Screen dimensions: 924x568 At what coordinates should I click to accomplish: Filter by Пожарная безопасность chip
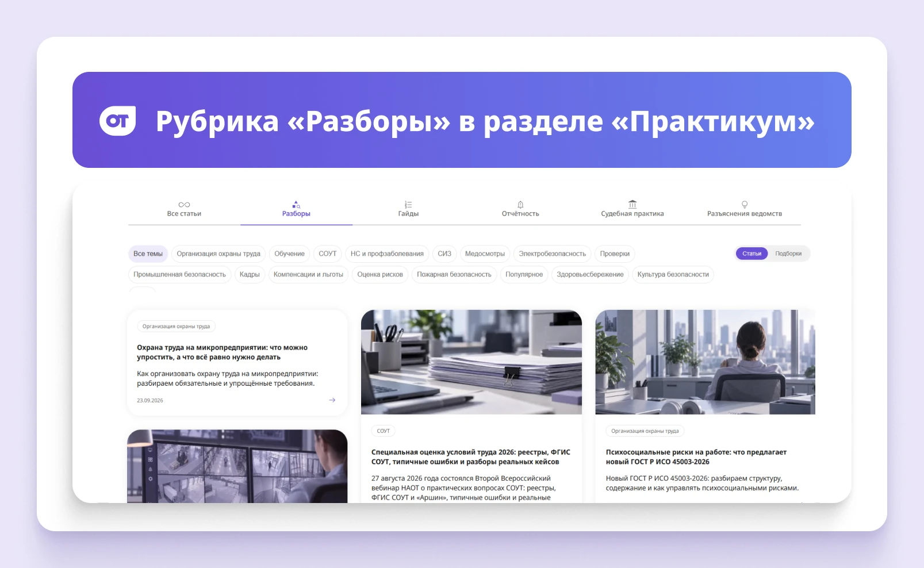tap(454, 274)
